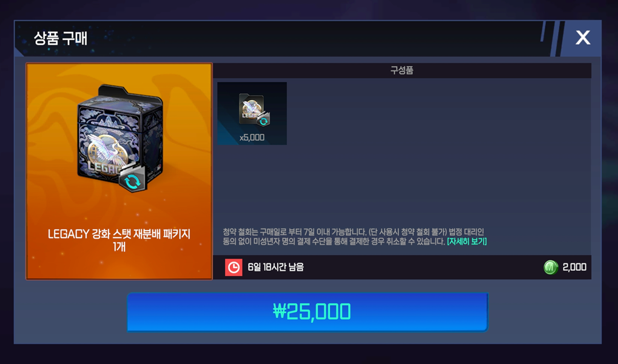Screen dimensions: 618x364
Task: Click the red clock timer icon
Action: [x=233, y=267]
